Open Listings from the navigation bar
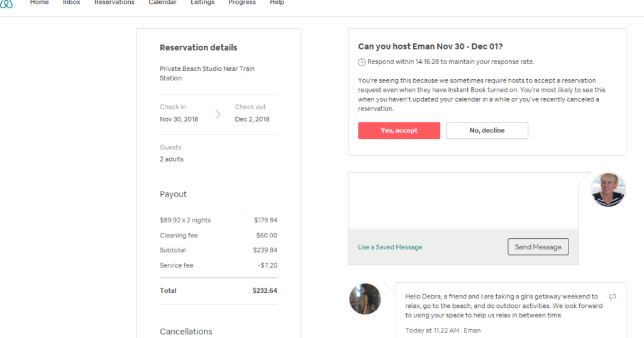 (203, 3)
